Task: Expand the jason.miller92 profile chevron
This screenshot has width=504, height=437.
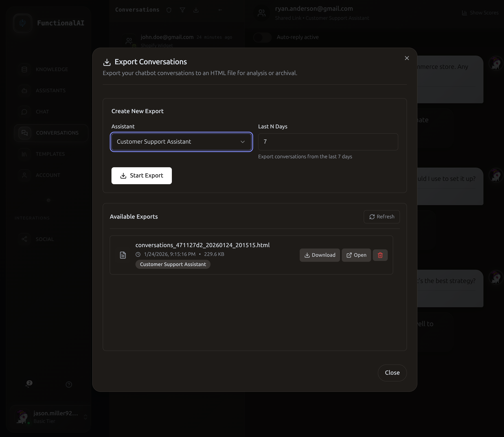Action: tap(86, 417)
